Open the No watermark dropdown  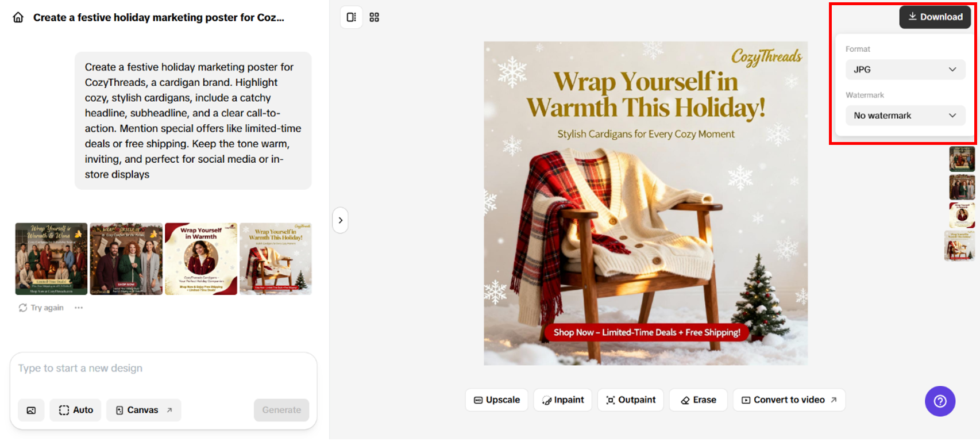[x=905, y=116]
